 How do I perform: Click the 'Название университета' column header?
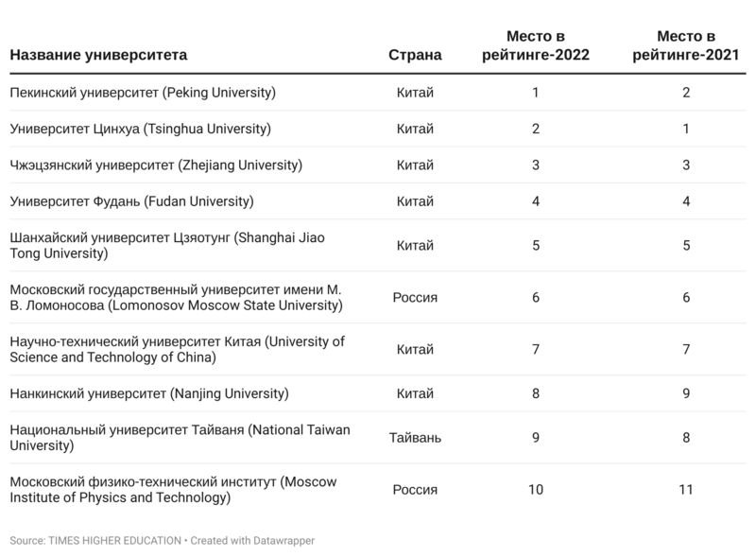(x=98, y=55)
